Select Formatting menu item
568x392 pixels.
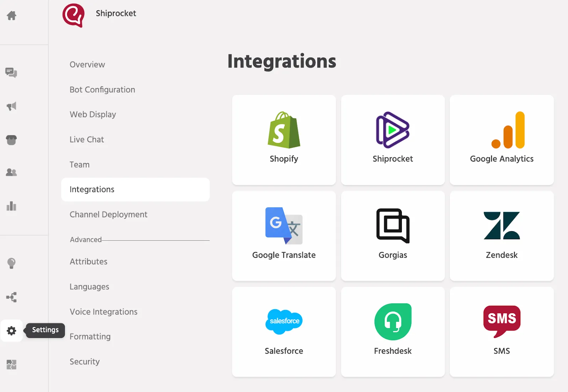90,337
